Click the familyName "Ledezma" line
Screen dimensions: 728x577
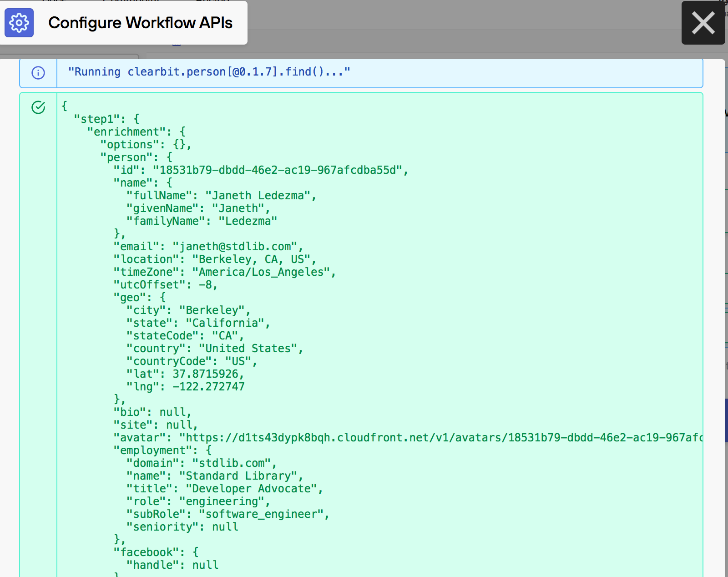click(202, 221)
